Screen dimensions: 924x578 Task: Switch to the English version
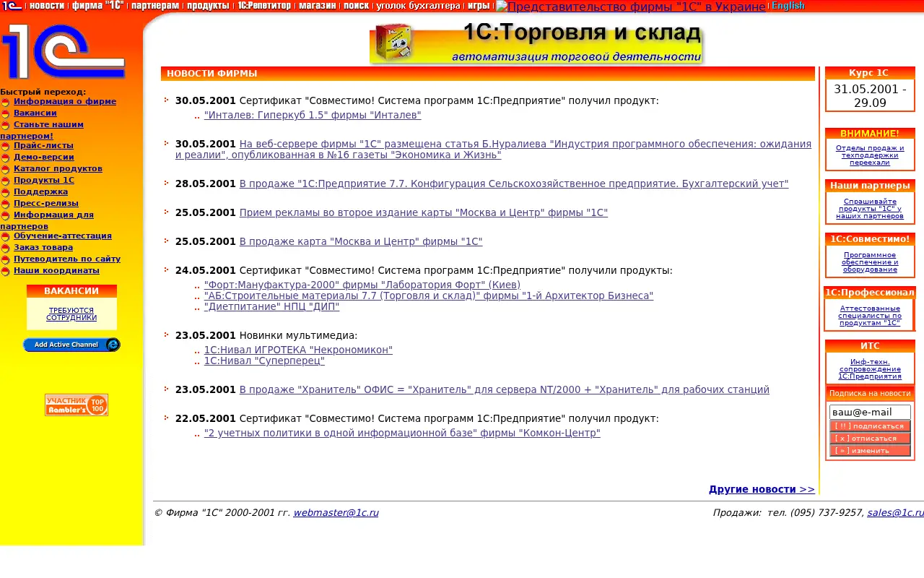click(x=788, y=6)
